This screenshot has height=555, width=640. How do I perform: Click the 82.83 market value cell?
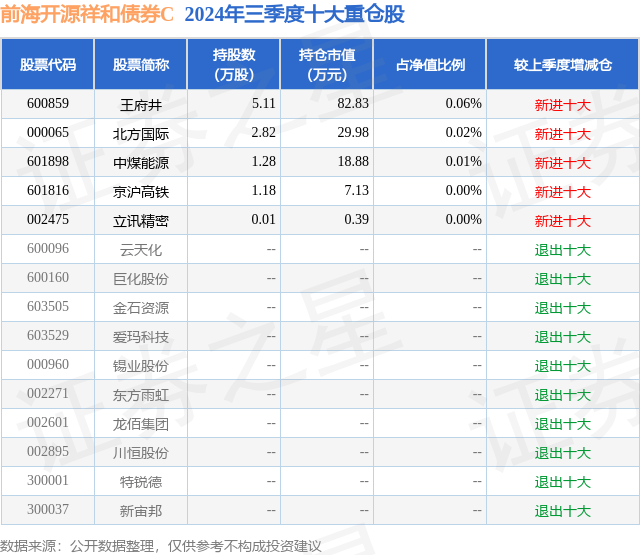click(353, 104)
